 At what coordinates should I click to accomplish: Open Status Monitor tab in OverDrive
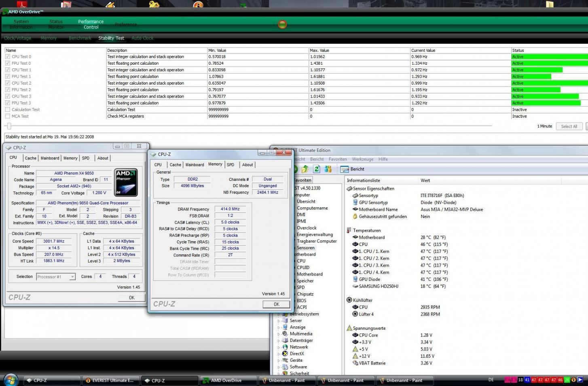56,24
